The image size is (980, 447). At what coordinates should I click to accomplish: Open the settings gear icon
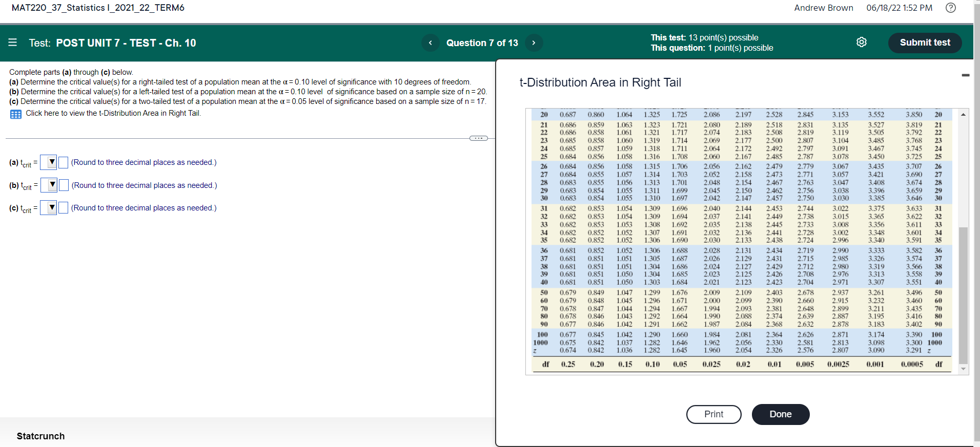[x=862, y=42]
